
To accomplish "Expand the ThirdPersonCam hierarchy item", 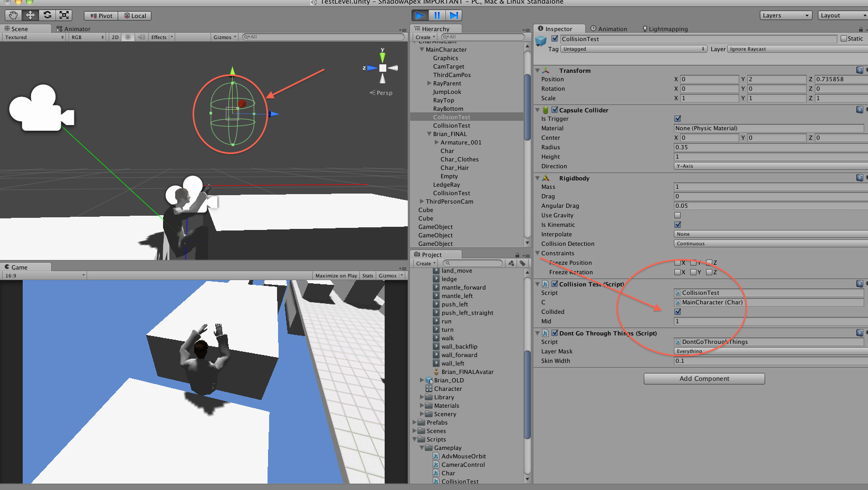I will pos(422,201).
